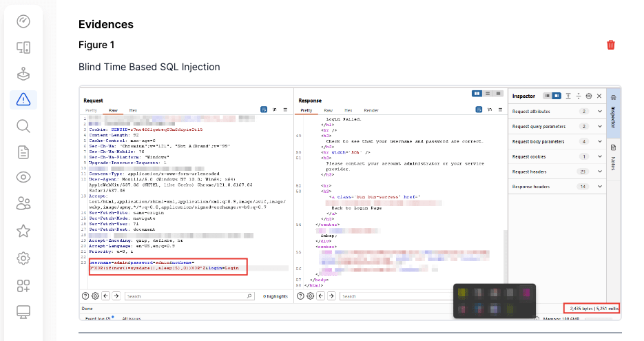The image size is (644, 341).
Task: Click the Response pane search field
Action: (x=397, y=296)
